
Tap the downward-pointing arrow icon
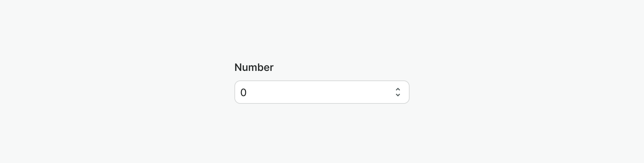pyautogui.click(x=398, y=95)
